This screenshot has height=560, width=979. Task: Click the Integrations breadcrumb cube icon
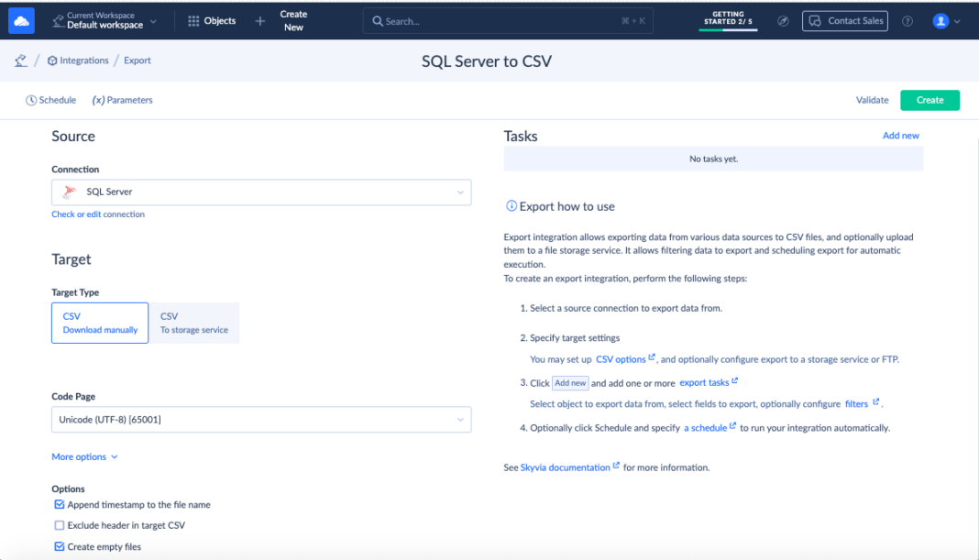[x=51, y=60]
